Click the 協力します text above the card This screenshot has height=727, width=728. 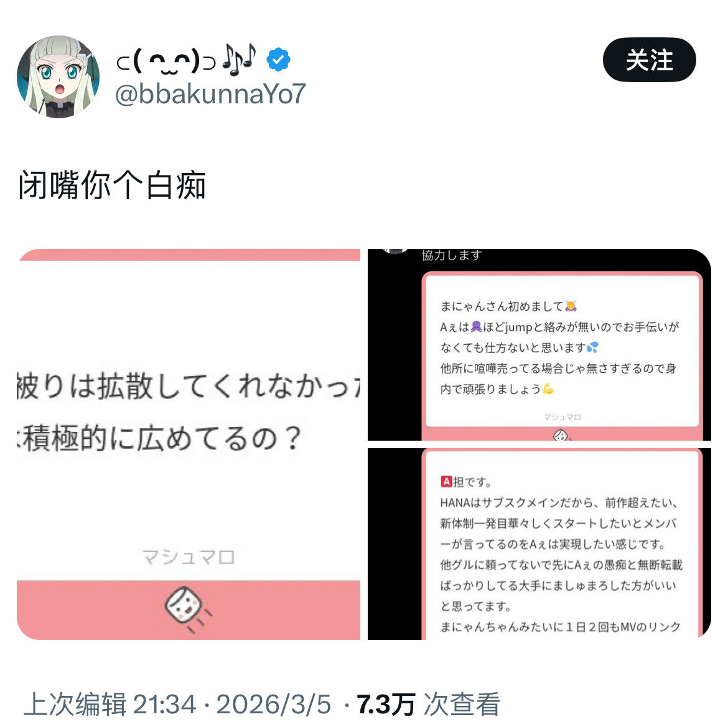pyautogui.click(x=452, y=255)
